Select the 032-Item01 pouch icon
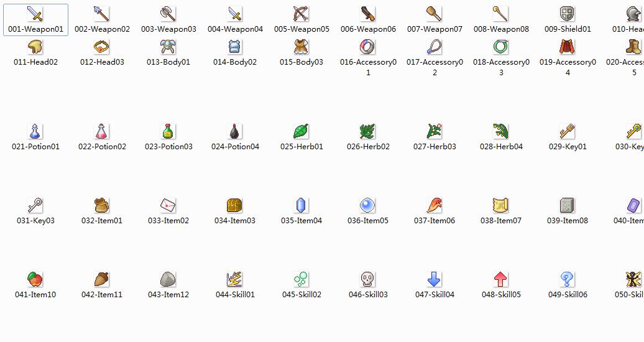 pos(102,206)
